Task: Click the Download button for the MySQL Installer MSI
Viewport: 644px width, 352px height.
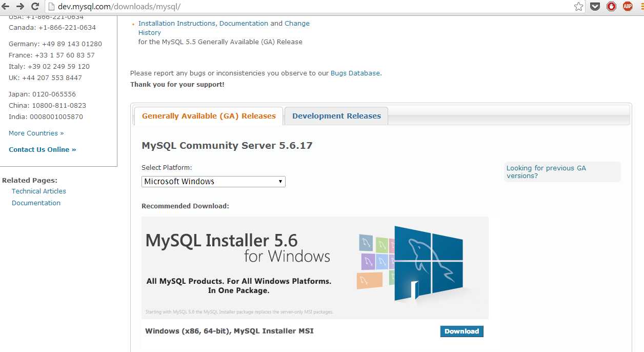Action: pos(461,331)
